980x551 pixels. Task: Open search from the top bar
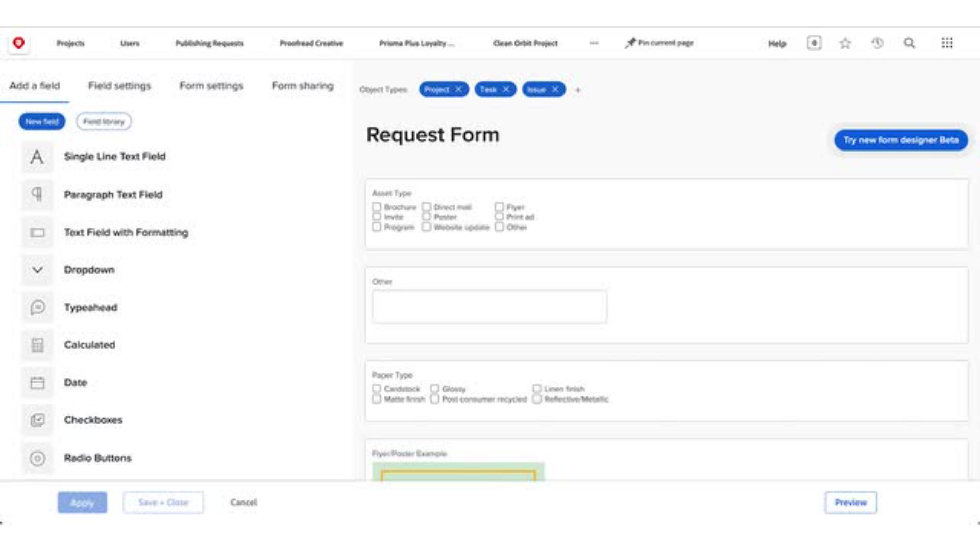[909, 43]
